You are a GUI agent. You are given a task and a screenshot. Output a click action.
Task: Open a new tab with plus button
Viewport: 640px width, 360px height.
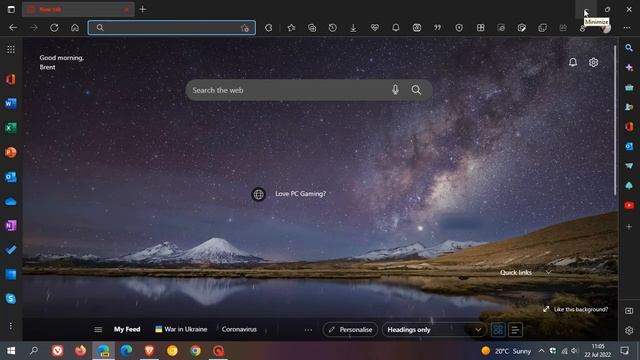tap(142, 9)
